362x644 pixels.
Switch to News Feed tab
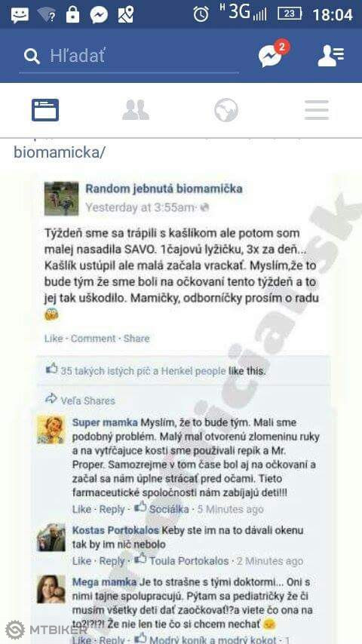tap(45, 110)
